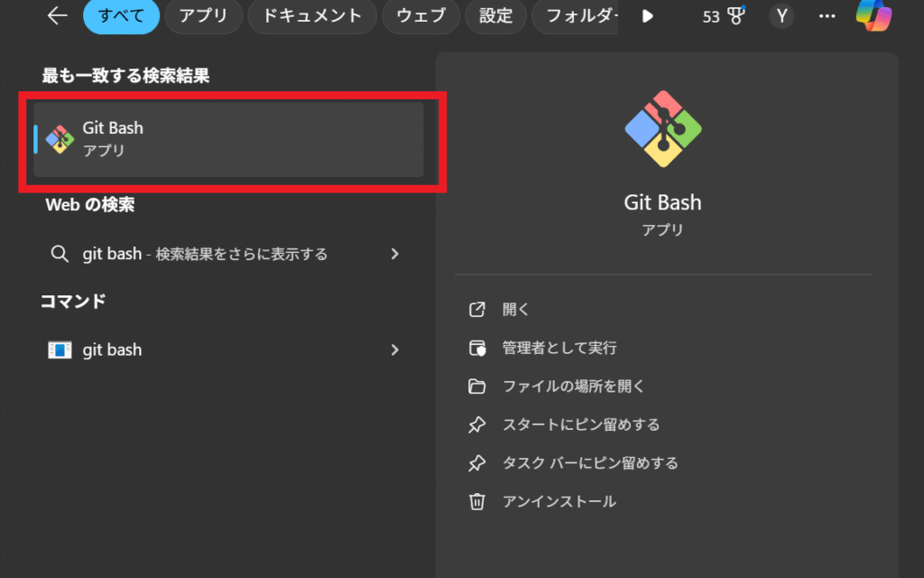The width and height of the screenshot is (924, 578).
Task: Open rewards points trophy icon
Action: [x=736, y=16]
